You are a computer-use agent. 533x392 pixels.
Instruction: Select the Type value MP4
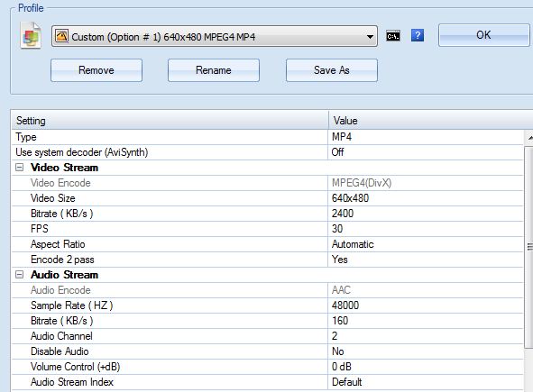click(342, 137)
